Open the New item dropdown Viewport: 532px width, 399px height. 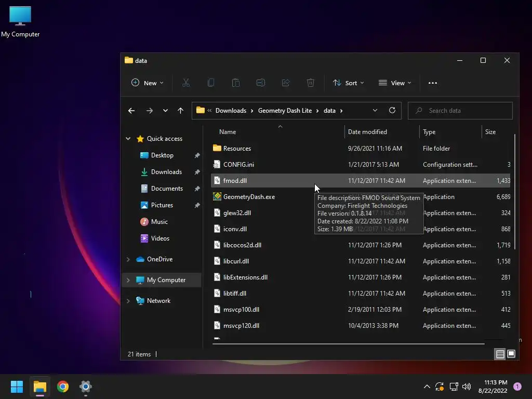click(x=147, y=83)
